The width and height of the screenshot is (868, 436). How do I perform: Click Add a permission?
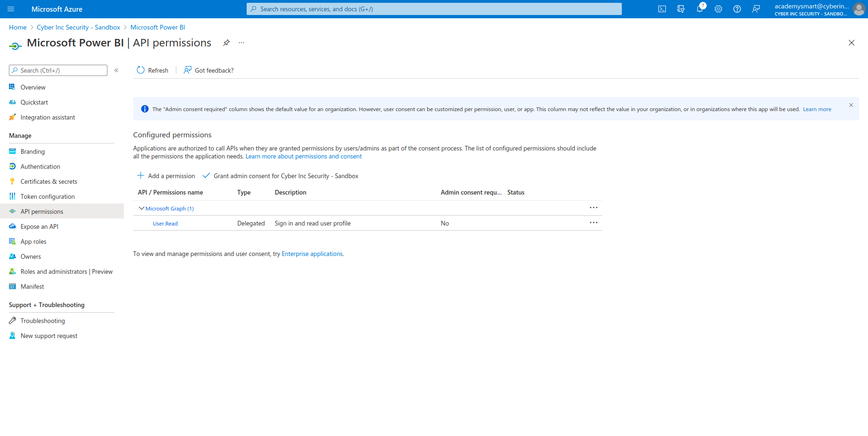(166, 176)
